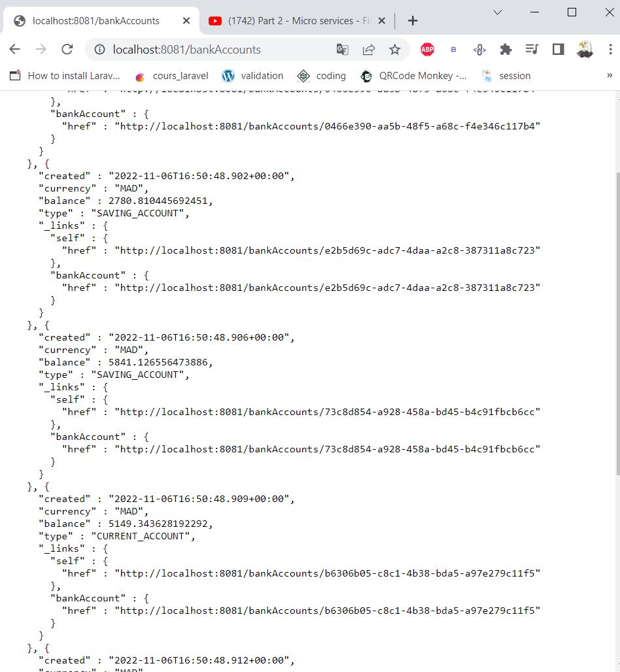Viewport: 620px width, 672px height.
Task: Open the eagle profile avatar menu
Action: 584,49
